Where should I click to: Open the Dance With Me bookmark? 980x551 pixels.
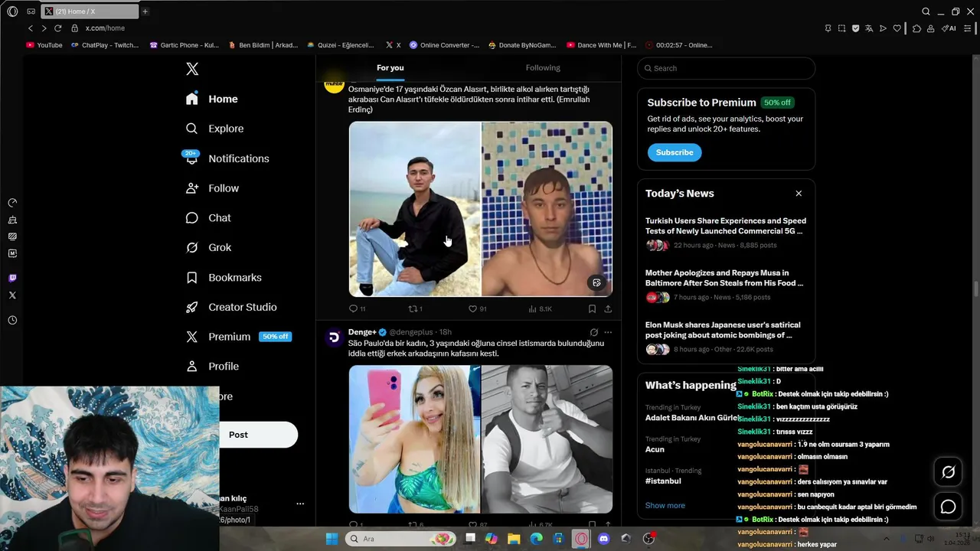coord(601,45)
